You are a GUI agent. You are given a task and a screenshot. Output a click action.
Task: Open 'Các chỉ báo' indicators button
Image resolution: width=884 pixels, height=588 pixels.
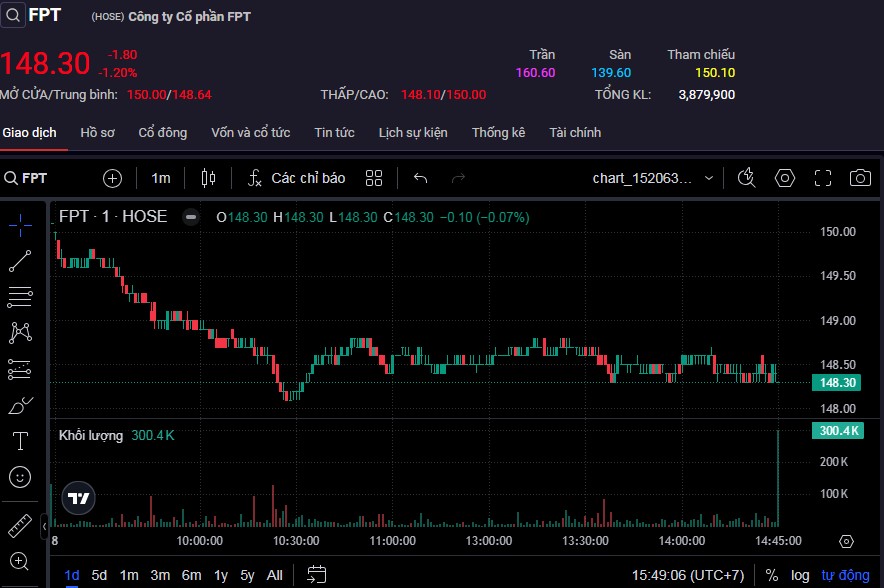coord(297,178)
